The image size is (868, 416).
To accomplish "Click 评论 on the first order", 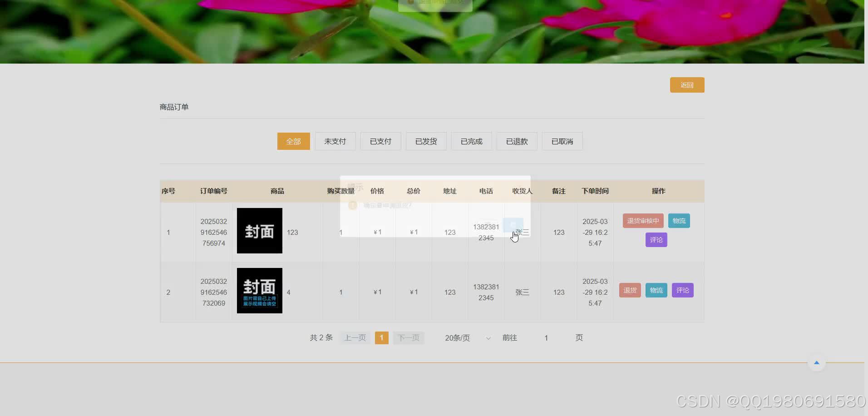I will tap(656, 239).
